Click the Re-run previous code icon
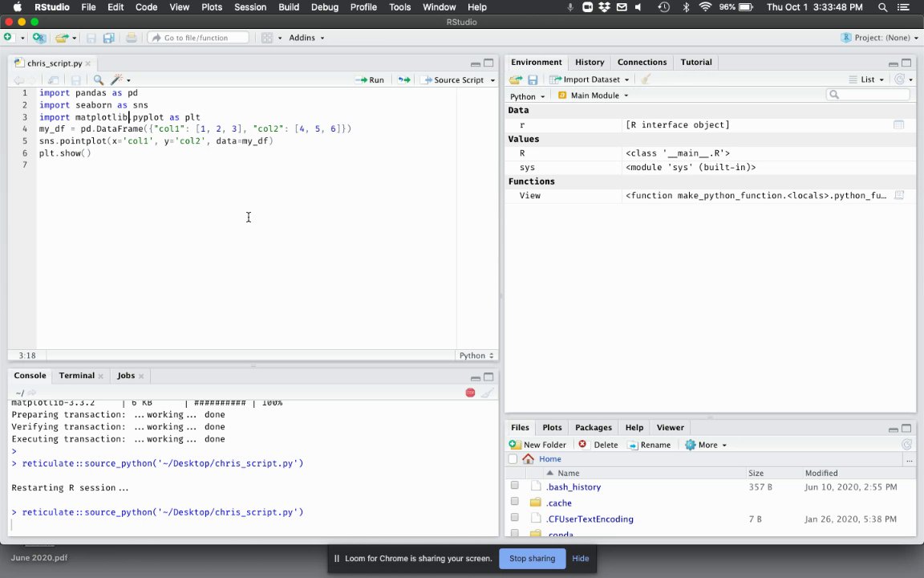924x578 pixels. (403, 79)
